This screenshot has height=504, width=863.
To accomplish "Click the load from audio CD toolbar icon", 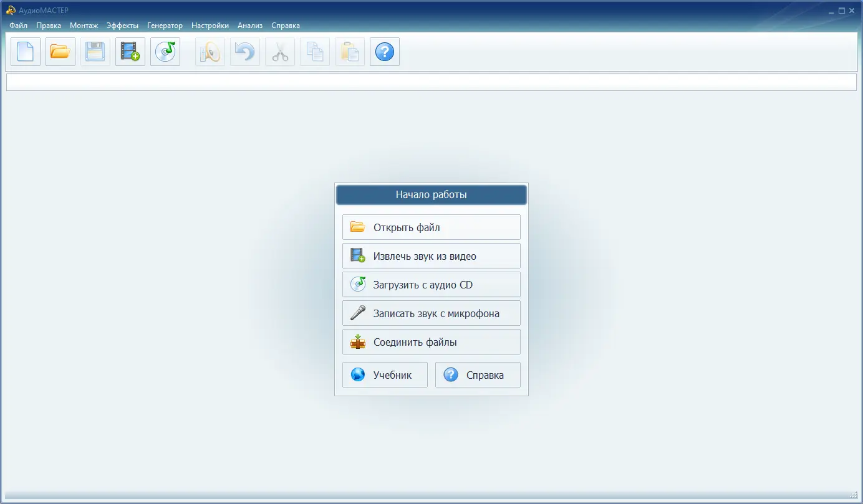I will [165, 52].
